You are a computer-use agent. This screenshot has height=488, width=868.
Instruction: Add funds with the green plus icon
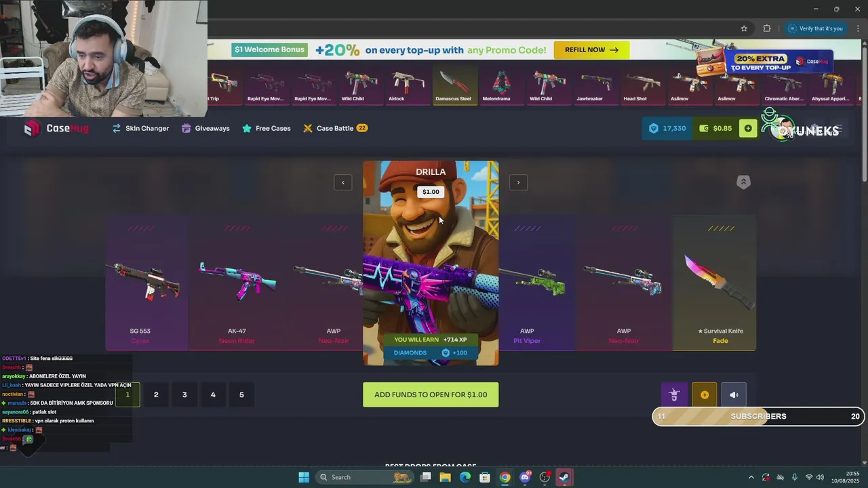pyautogui.click(x=748, y=128)
